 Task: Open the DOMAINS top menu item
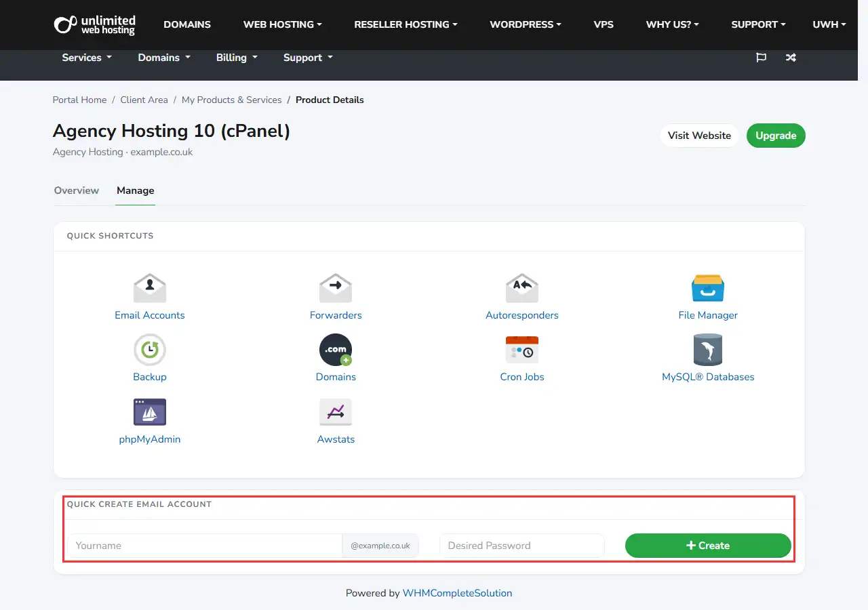(187, 24)
